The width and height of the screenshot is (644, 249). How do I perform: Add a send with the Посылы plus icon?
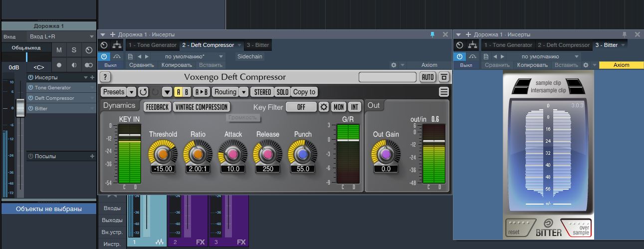point(92,156)
